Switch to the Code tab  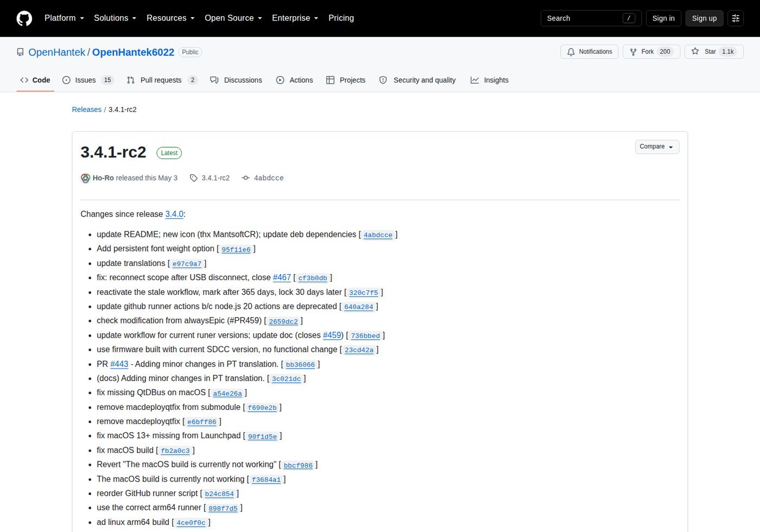coord(35,80)
